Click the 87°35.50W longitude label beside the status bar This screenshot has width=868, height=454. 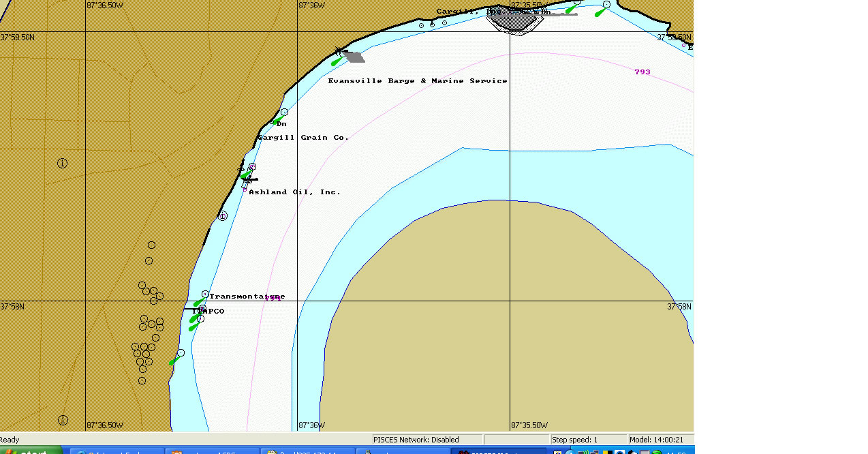click(529, 425)
